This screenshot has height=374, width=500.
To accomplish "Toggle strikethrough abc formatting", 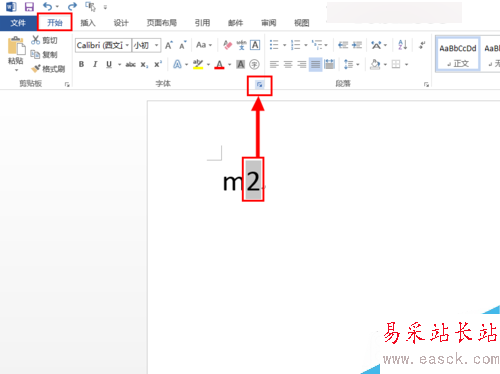I will click(130, 64).
